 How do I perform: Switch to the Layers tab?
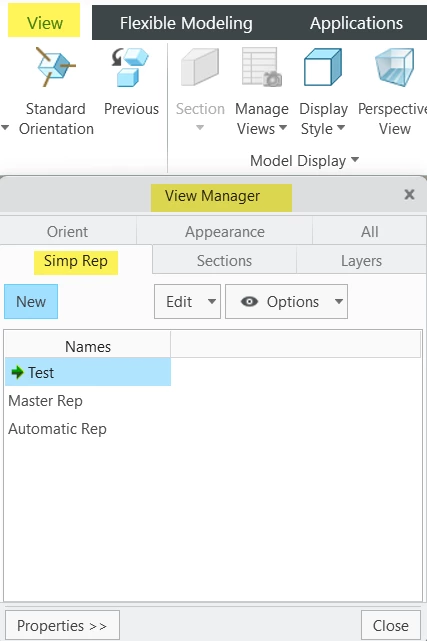click(361, 260)
